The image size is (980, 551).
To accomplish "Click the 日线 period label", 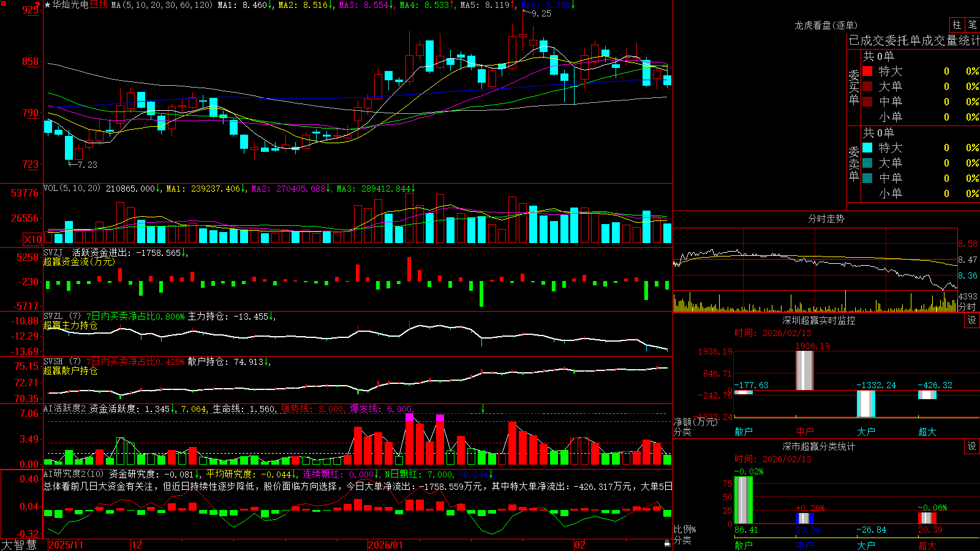I will pos(99,5).
